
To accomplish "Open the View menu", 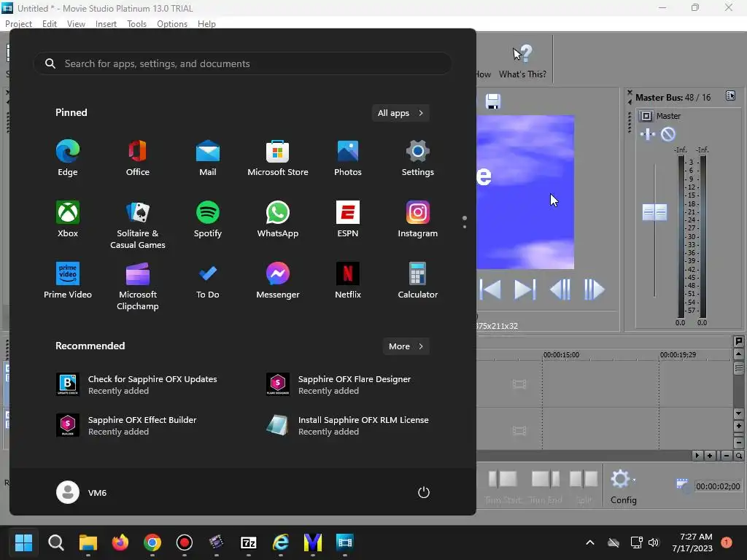I will (76, 24).
